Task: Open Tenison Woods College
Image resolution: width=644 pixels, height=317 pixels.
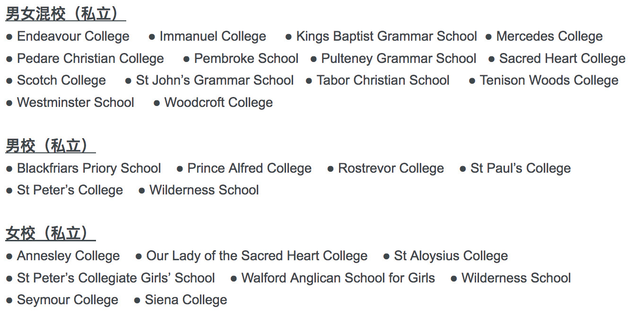Action: [x=549, y=80]
